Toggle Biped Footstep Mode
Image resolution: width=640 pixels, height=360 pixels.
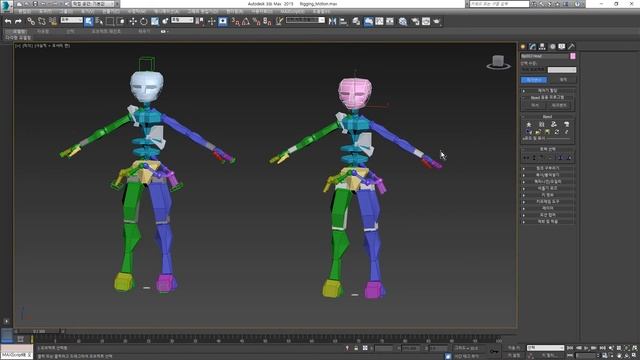[541, 124]
